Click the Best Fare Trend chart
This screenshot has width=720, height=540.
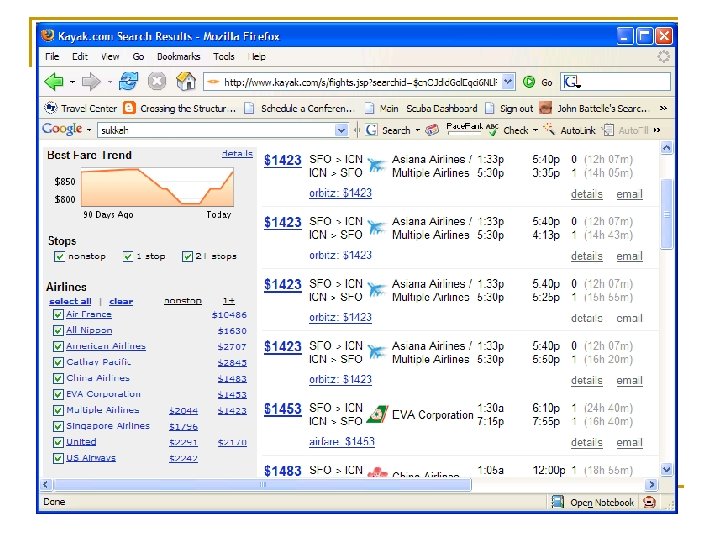(157, 186)
